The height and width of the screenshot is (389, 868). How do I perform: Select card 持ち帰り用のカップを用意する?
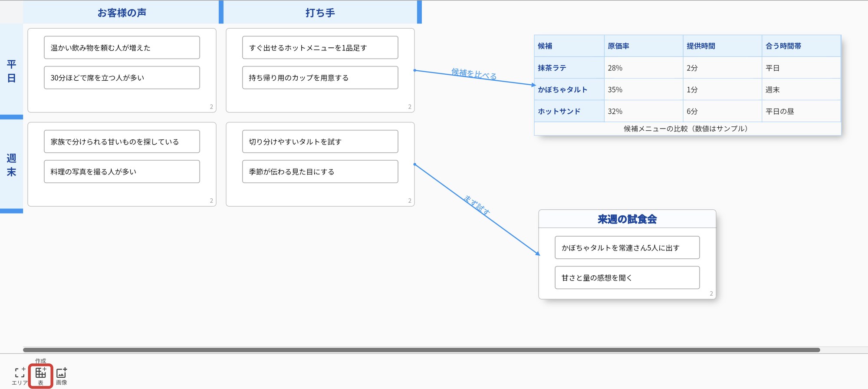[320, 77]
